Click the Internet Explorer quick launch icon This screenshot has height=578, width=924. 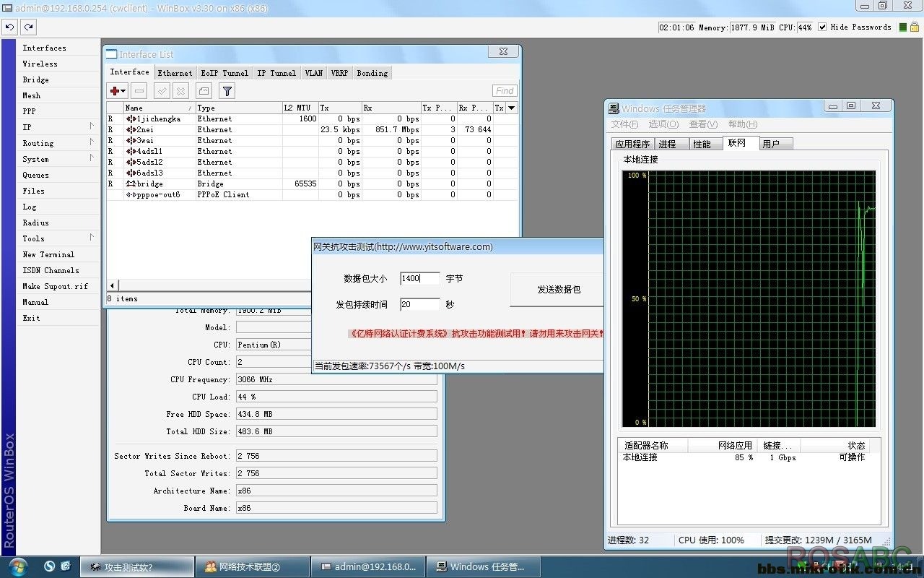coord(66,566)
